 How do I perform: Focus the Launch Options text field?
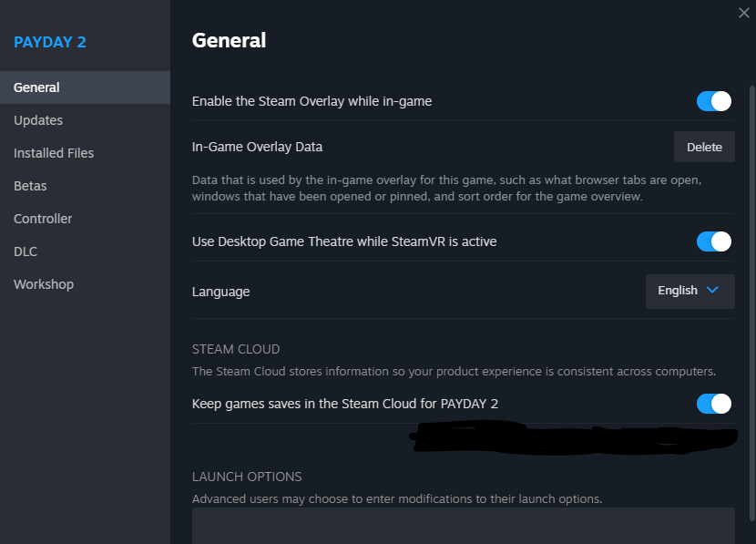point(463,526)
